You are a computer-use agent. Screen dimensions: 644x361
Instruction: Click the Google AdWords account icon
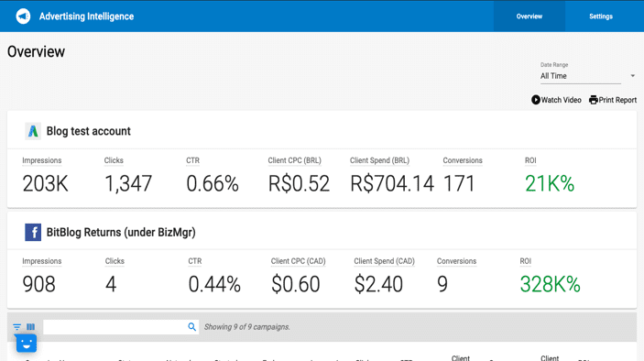click(x=33, y=131)
